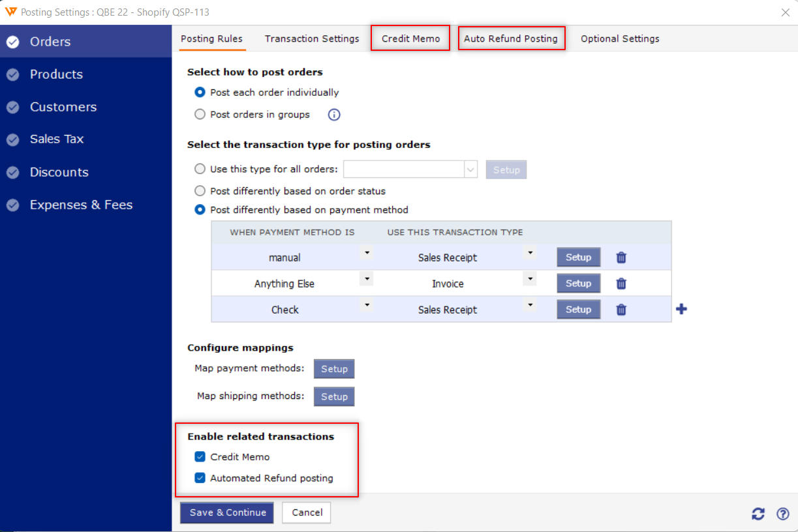This screenshot has width=798, height=532.
Task: Open the help question mark icon
Action: click(783, 514)
